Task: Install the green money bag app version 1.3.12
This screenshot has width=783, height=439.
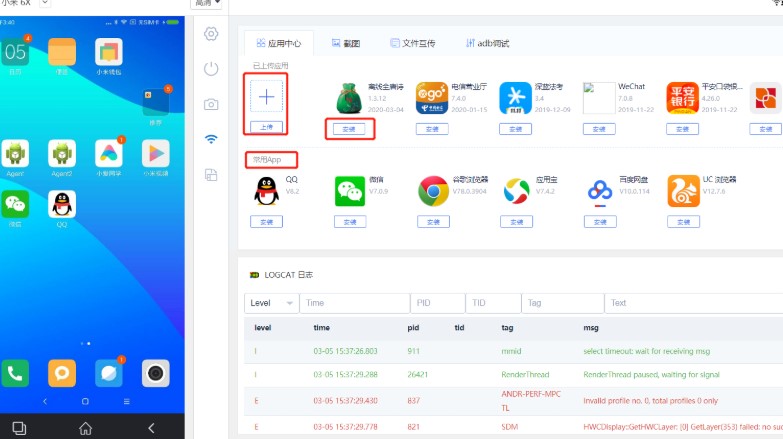Action: click(x=349, y=129)
